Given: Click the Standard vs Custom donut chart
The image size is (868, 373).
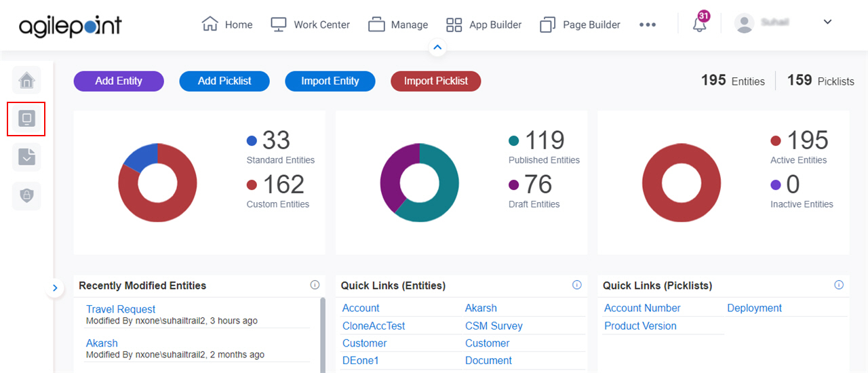Looking at the screenshot, I should [157, 182].
